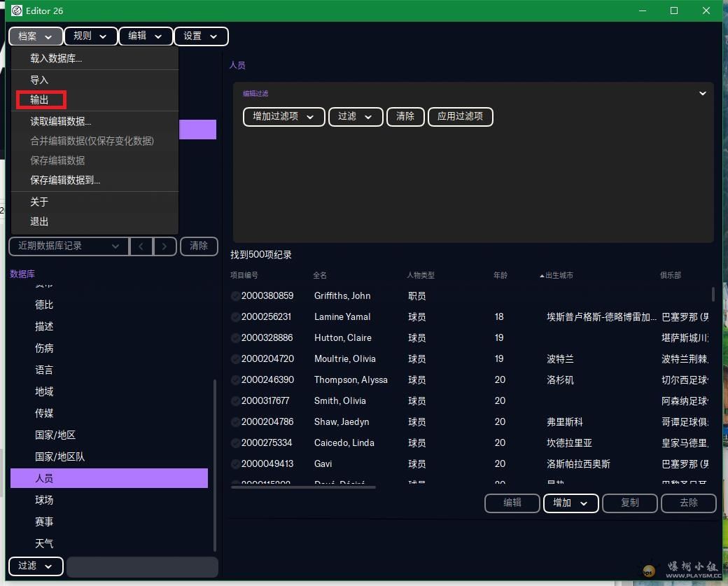
Task: Collapse the 编辑过滤 panel chevron
Action: click(703, 93)
